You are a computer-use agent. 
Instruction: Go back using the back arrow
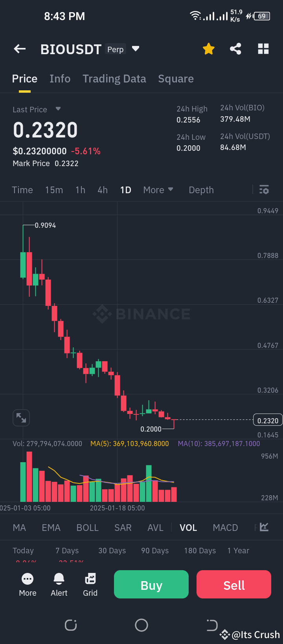click(x=19, y=49)
